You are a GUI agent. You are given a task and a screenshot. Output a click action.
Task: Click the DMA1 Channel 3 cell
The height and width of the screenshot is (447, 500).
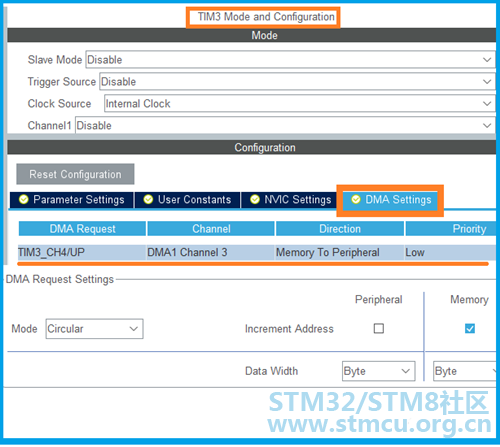[211, 252]
